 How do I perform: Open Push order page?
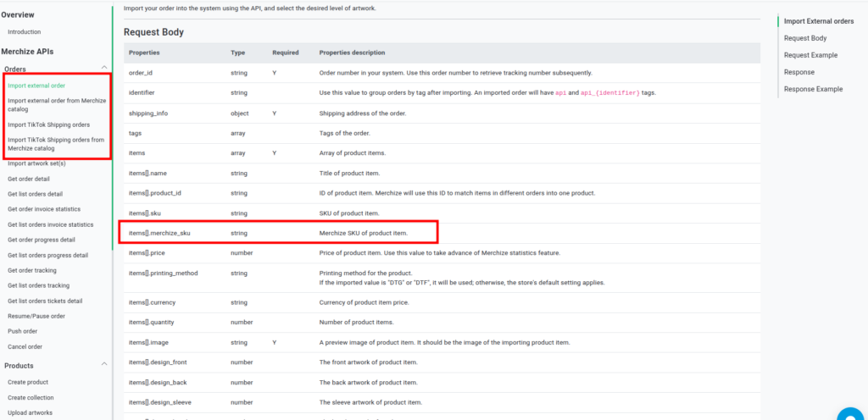click(x=23, y=331)
